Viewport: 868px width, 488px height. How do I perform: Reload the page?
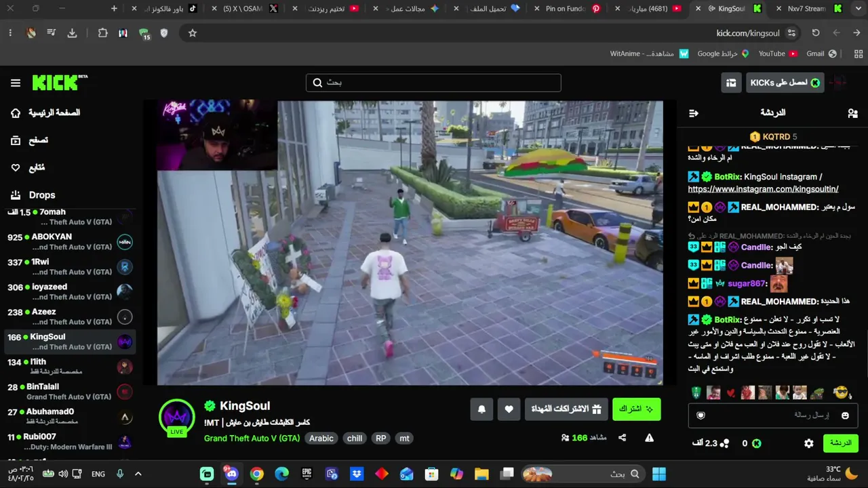tap(816, 33)
